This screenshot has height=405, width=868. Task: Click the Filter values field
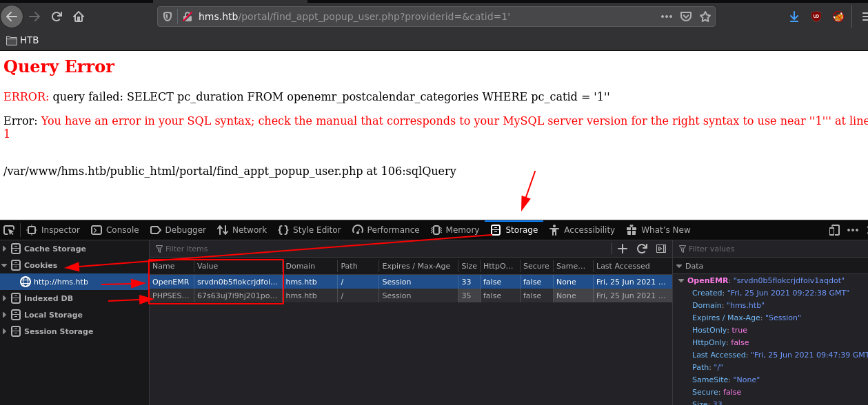click(771, 249)
